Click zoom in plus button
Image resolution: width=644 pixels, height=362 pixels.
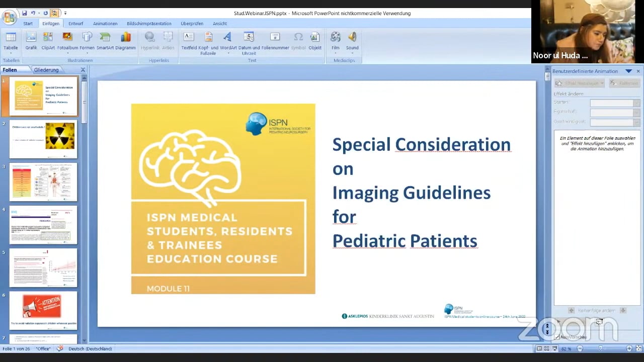(629, 348)
